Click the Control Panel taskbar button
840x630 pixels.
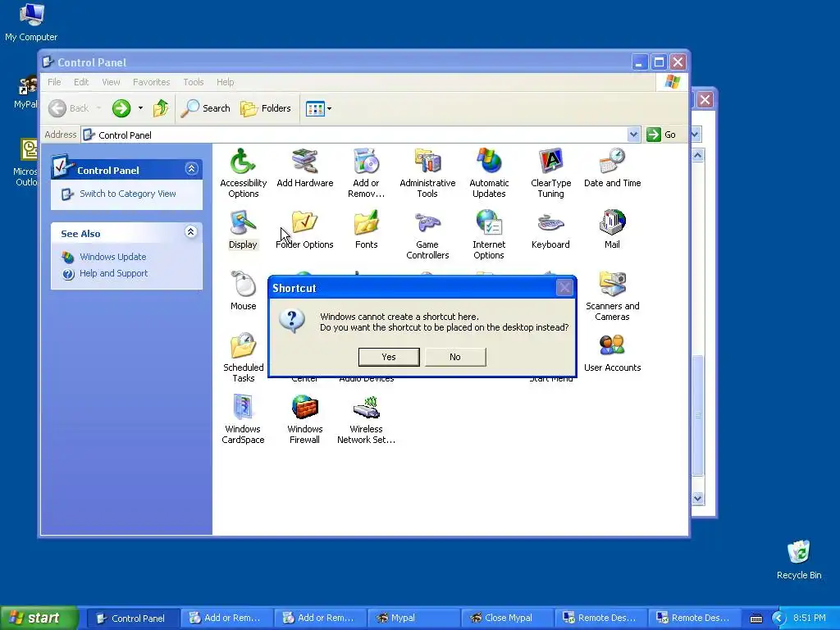[x=133, y=618]
